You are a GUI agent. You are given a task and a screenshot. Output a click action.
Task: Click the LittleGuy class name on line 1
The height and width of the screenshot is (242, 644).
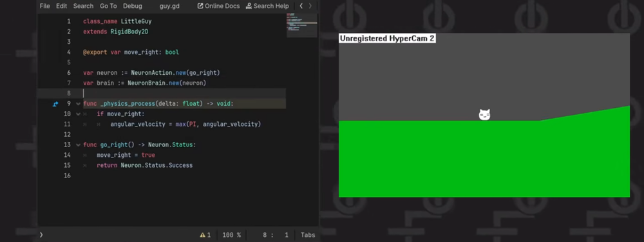[136, 21]
